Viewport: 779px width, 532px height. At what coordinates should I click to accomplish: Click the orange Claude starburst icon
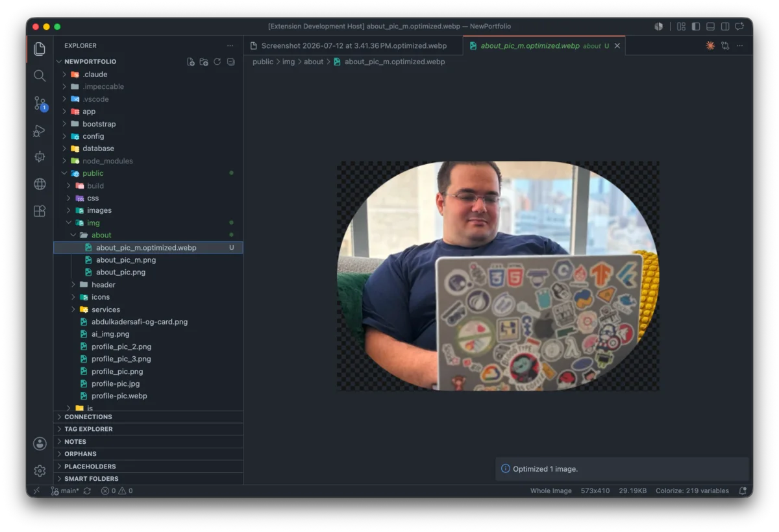(710, 45)
